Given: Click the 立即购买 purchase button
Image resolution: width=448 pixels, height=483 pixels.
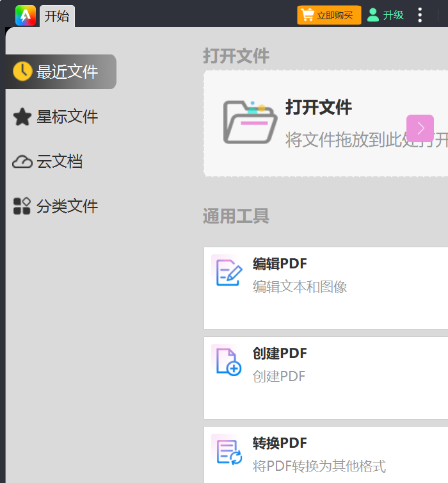Looking at the screenshot, I should 329,15.
